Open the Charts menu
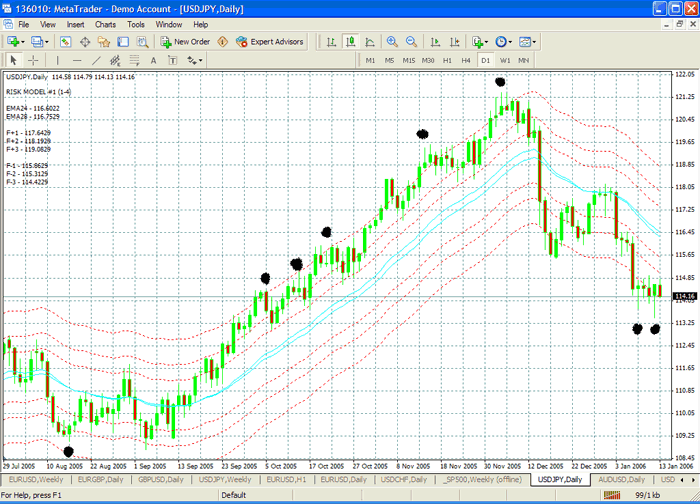The width and height of the screenshot is (700, 504). [105, 24]
